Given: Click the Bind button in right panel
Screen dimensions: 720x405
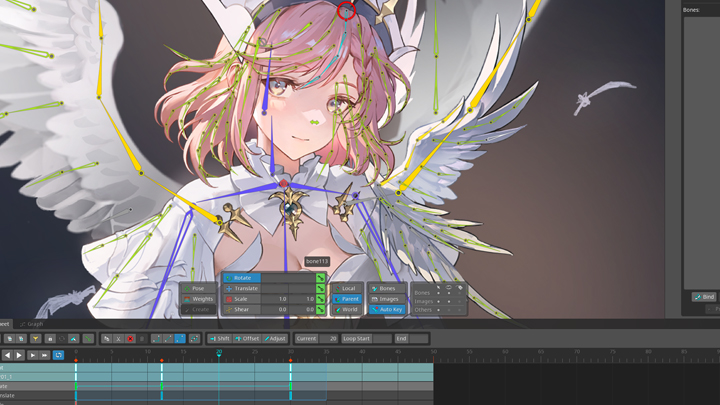Looking at the screenshot, I should (704, 297).
